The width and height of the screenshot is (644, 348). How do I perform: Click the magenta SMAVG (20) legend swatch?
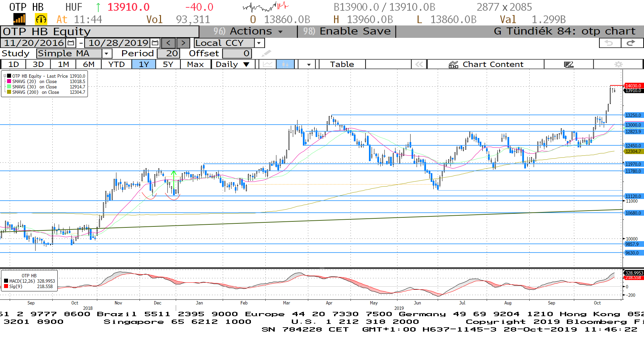click(9, 81)
